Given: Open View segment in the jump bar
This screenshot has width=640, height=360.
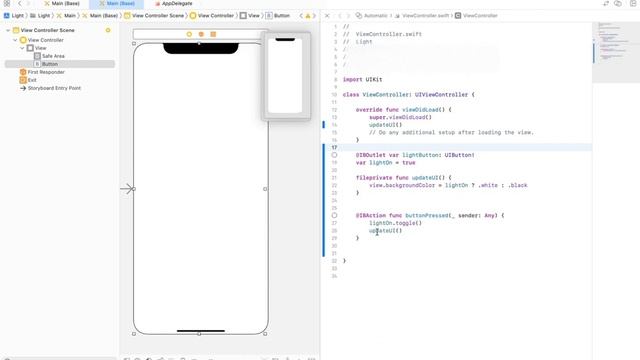Looking at the screenshot, I should [x=250, y=16].
